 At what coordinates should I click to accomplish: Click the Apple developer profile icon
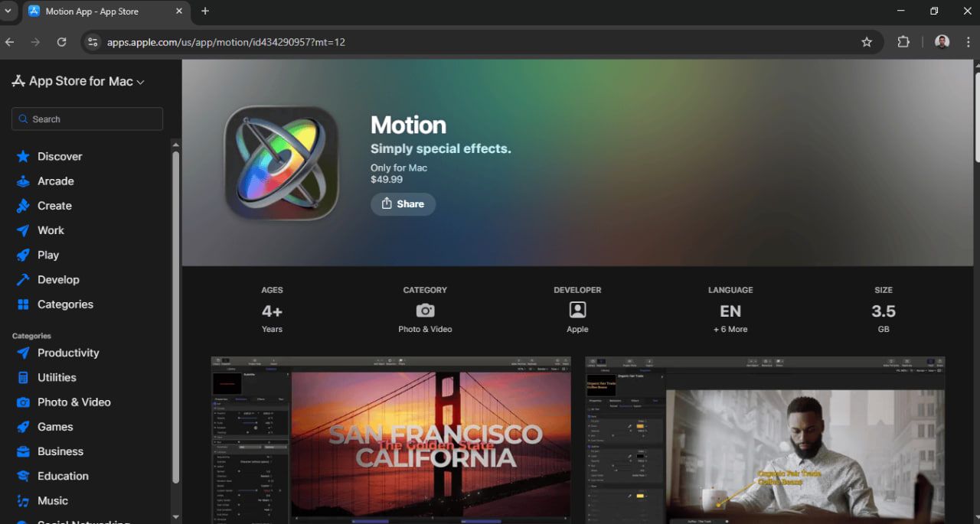tap(577, 310)
